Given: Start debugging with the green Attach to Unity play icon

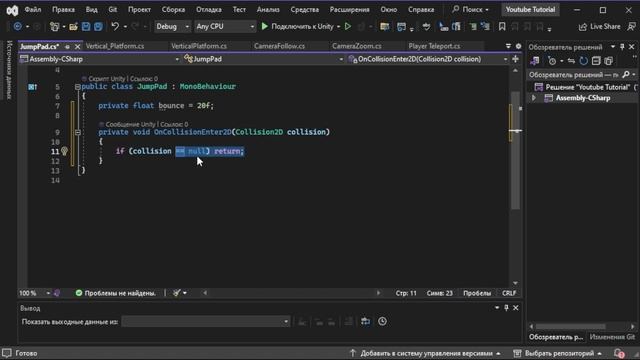Looking at the screenshot, I should (264, 26).
